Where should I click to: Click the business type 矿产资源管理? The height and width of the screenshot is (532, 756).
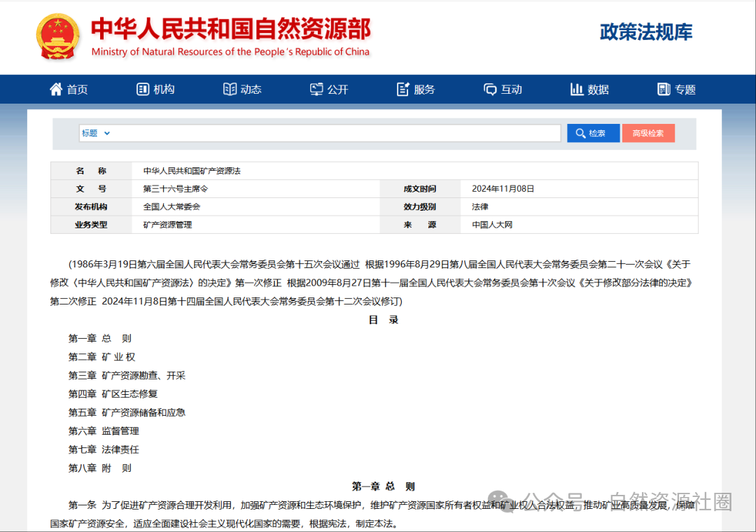pos(167,225)
